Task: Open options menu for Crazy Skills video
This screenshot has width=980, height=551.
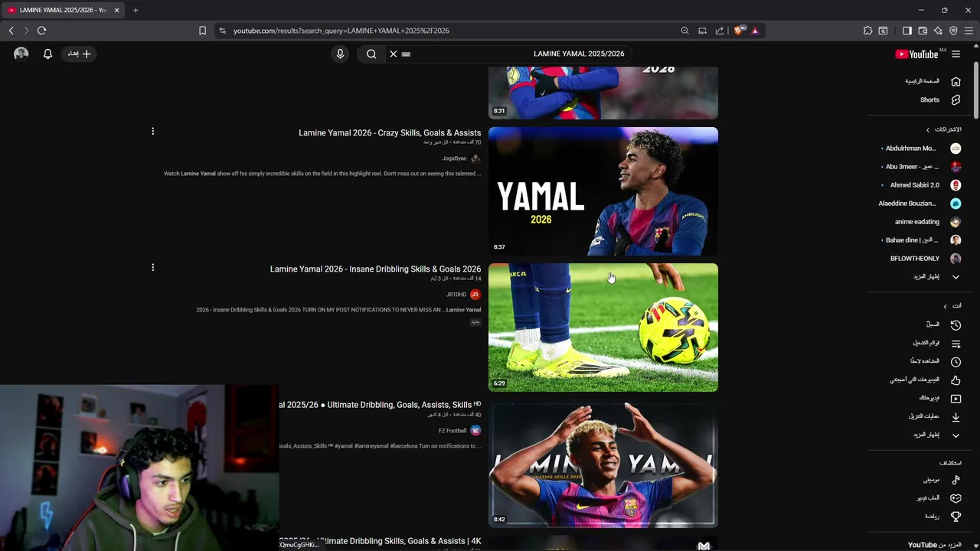Action: click(152, 132)
